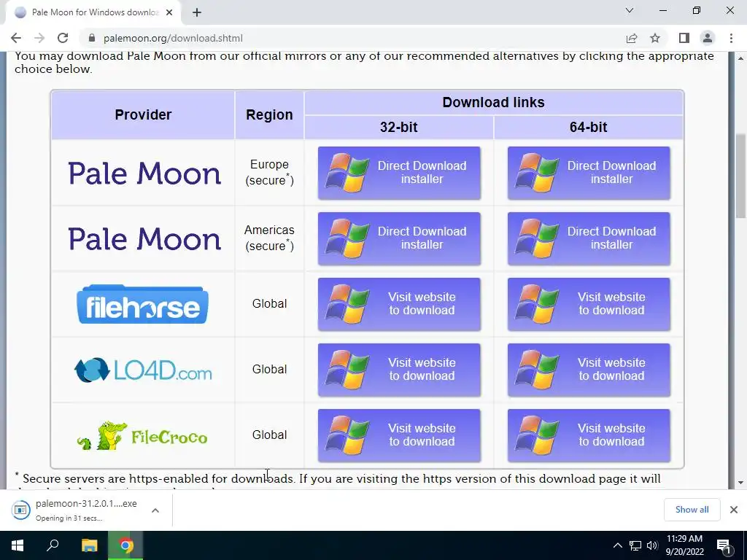Click the Global cell in FileHorse row
The width and height of the screenshot is (747, 560).
pos(269,304)
